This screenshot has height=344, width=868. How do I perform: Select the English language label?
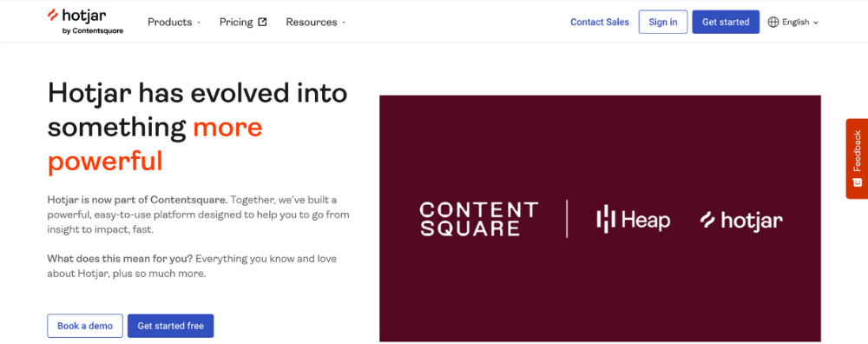795,23
